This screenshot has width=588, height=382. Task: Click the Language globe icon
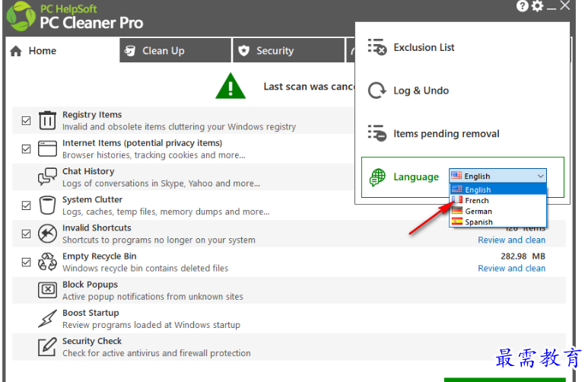377,177
